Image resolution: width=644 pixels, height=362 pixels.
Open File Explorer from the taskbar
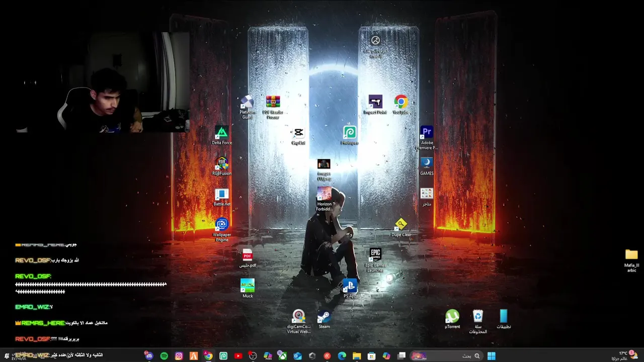point(357,356)
